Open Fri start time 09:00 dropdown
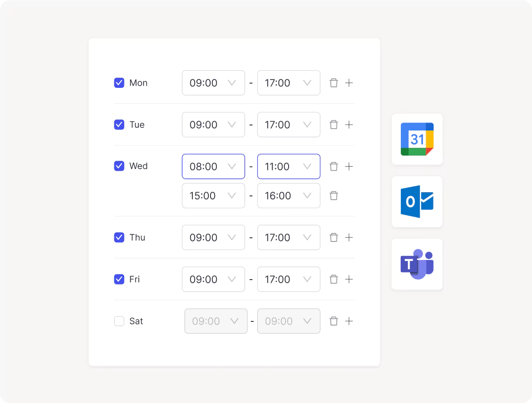This screenshot has width=532, height=403. pos(213,279)
